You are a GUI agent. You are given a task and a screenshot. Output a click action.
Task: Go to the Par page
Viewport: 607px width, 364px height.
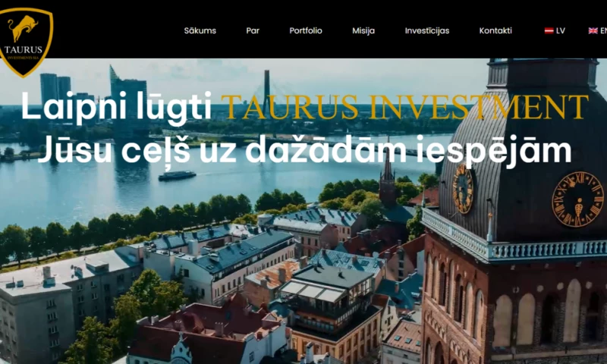(253, 30)
